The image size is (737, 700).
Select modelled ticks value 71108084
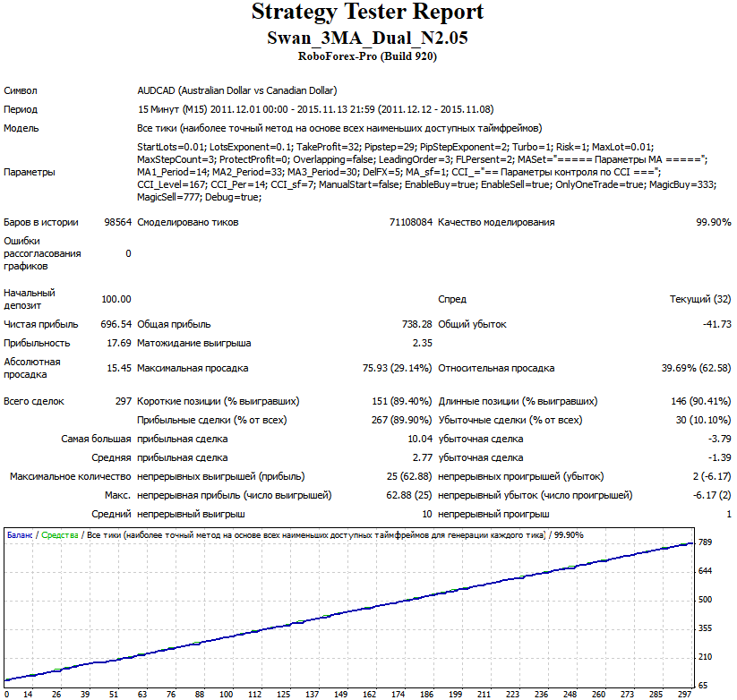tap(411, 222)
